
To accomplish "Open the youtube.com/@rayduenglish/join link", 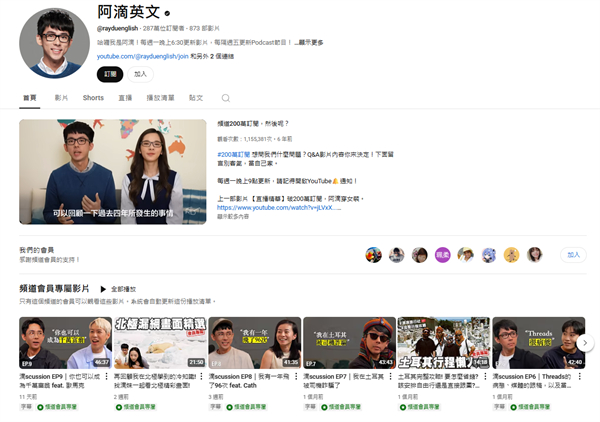I will (142, 56).
